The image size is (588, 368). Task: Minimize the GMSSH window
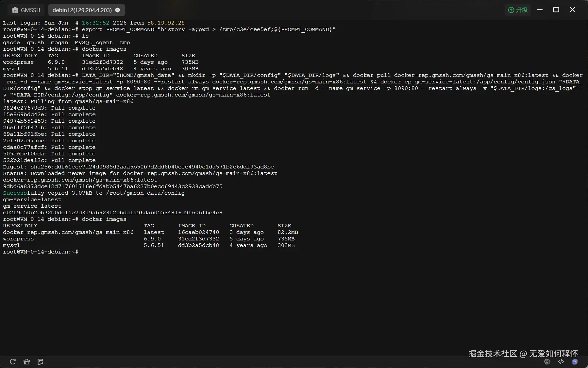point(540,10)
